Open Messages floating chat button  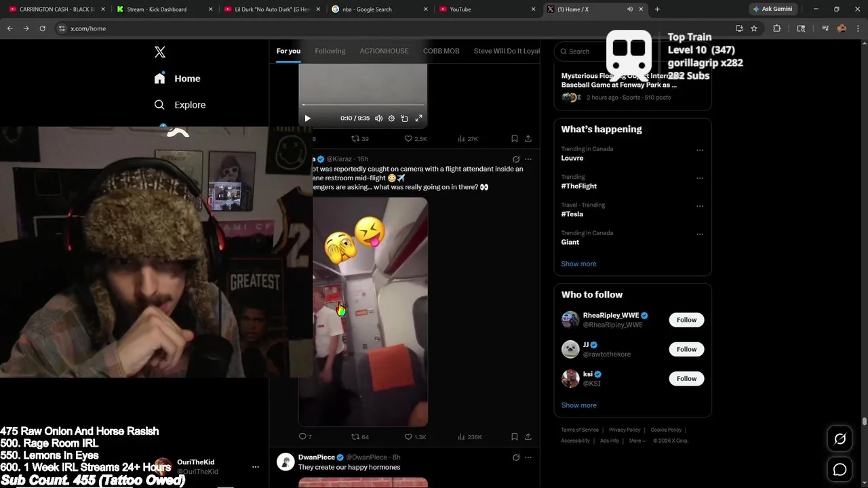point(840,469)
